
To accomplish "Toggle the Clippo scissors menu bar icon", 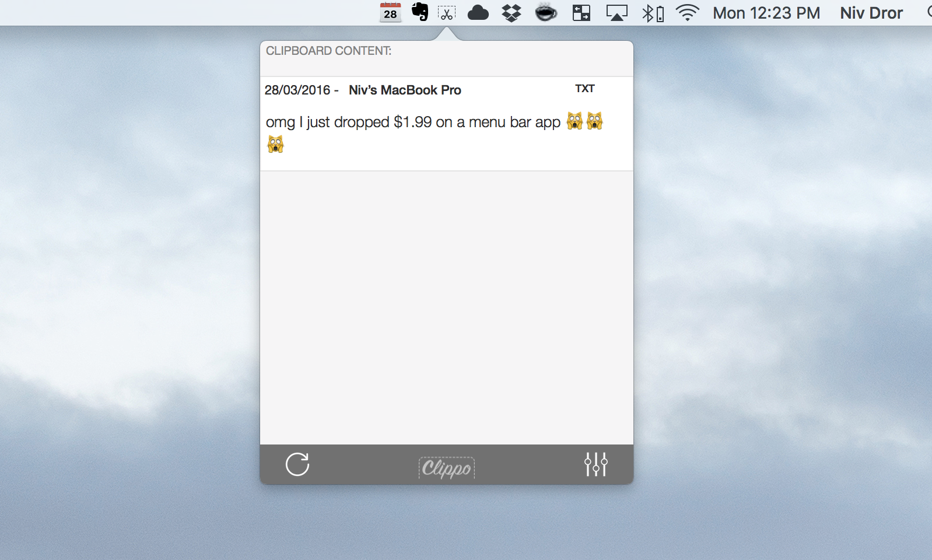I will (x=447, y=13).
